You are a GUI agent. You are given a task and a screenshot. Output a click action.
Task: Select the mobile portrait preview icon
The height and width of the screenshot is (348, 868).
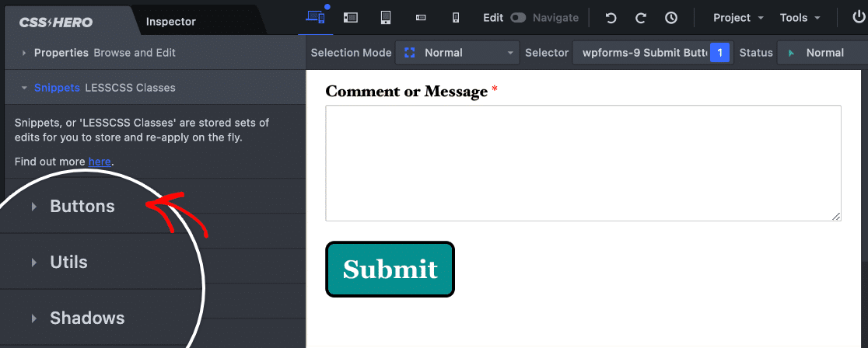click(x=456, y=18)
